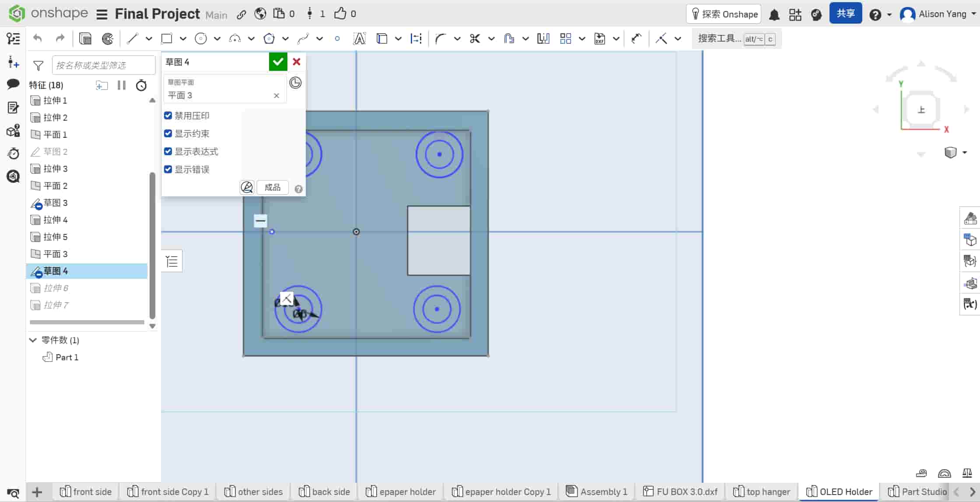Switch to the front side tab
Screen dimensions: 980x502
pyautogui.click(x=86, y=492)
